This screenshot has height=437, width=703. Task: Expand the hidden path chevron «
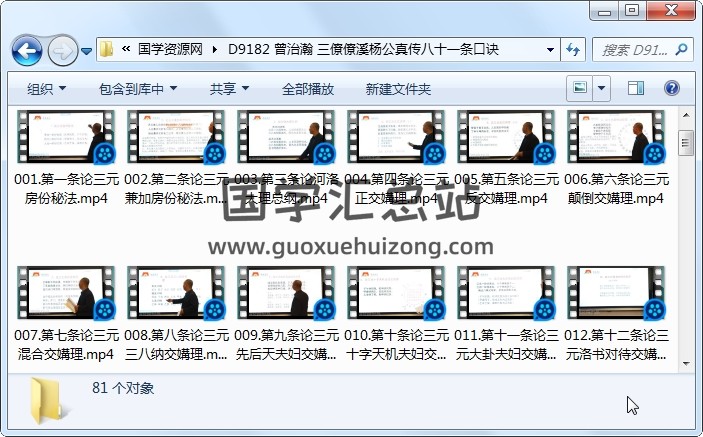click(x=126, y=49)
